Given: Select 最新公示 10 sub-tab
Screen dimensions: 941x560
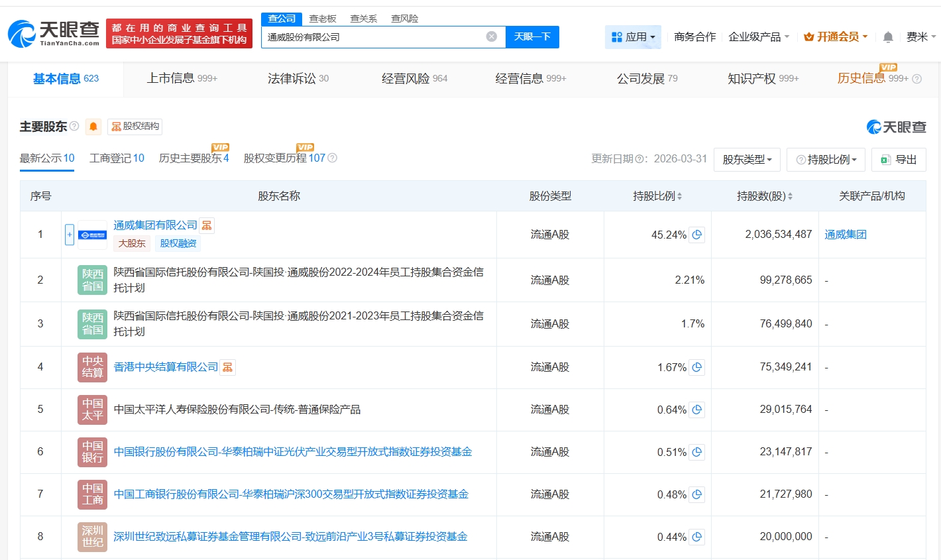Looking at the screenshot, I should tap(47, 158).
